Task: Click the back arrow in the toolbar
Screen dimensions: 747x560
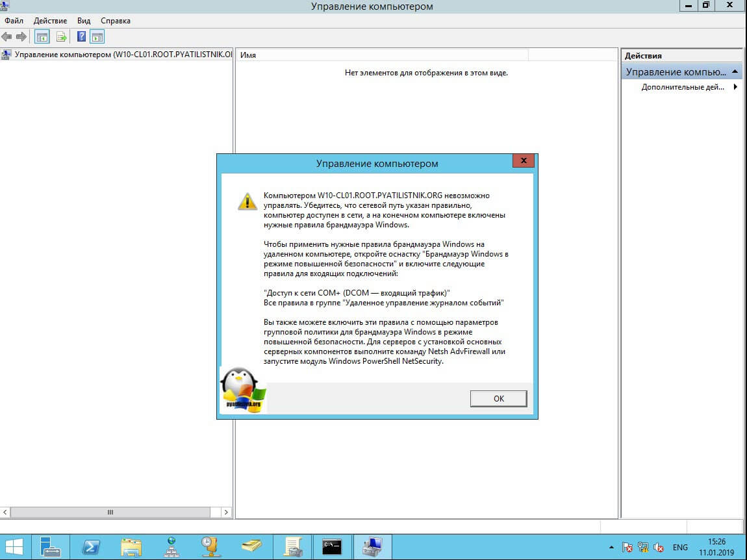Action: tap(7, 36)
